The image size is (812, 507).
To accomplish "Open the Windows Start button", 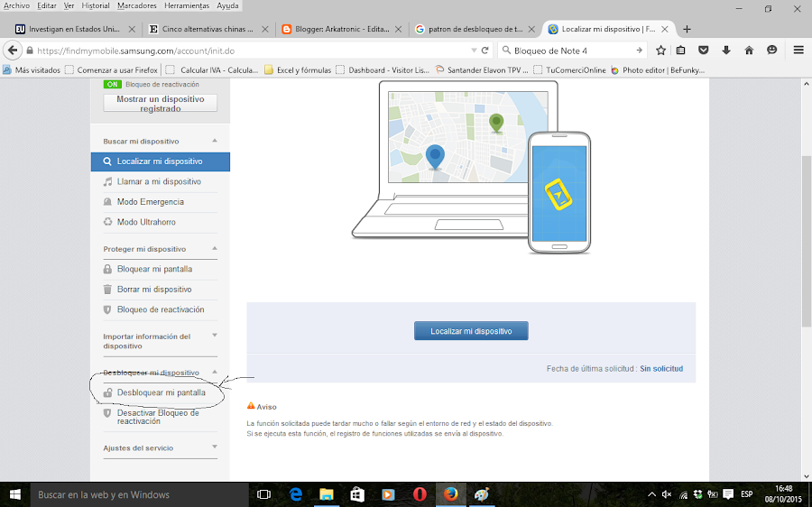I will [x=15, y=494].
